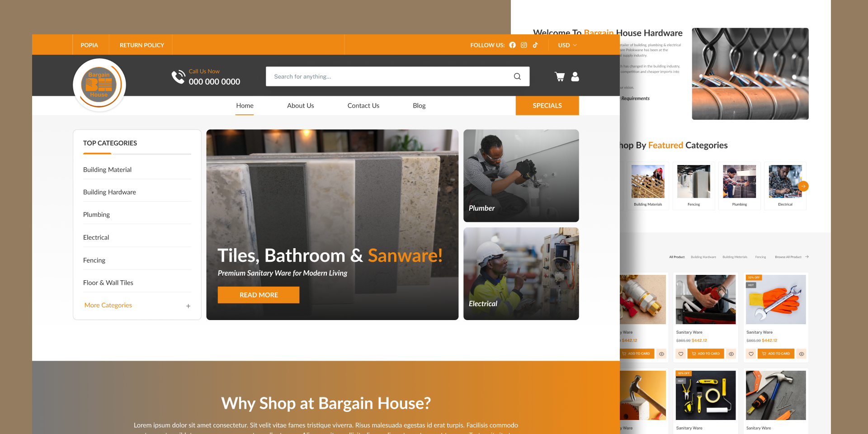Image resolution: width=868 pixels, height=434 pixels.
Task: Switch to the Building Hardware product tab
Action: tap(703, 257)
